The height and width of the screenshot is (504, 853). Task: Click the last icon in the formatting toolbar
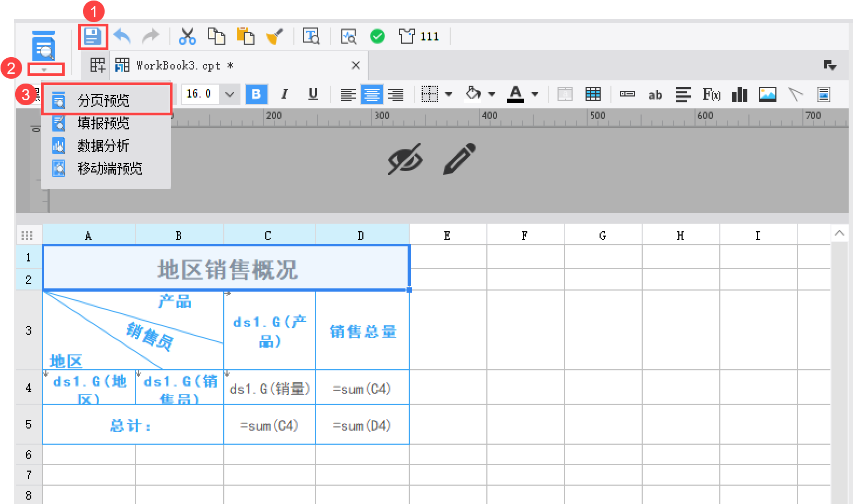pyautogui.click(x=824, y=94)
